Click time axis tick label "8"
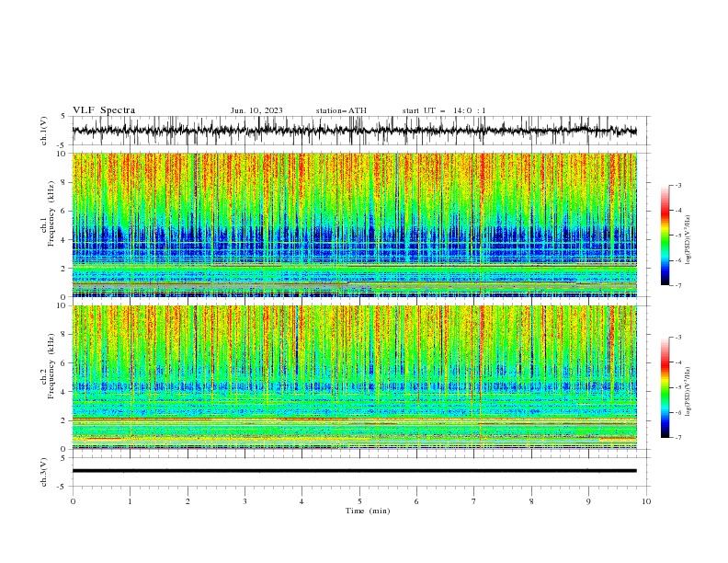The width and height of the screenshot is (728, 563). coord(531,501)
